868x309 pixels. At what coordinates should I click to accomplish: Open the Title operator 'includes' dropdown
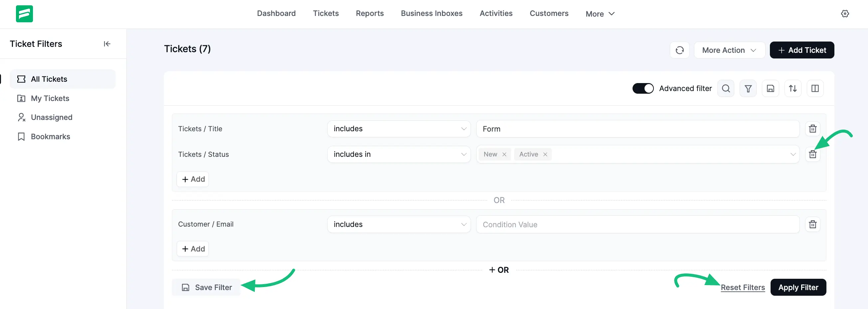click(x=399, y=129)
